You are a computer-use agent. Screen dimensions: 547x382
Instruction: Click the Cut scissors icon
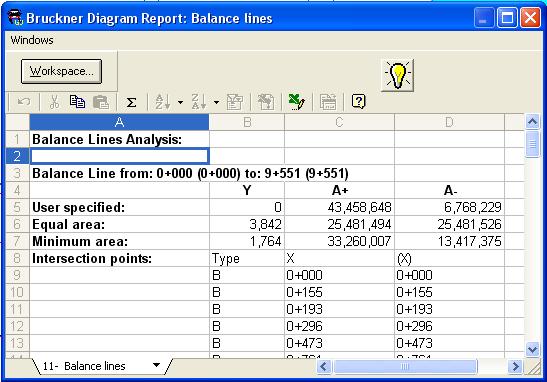(54, 102)
